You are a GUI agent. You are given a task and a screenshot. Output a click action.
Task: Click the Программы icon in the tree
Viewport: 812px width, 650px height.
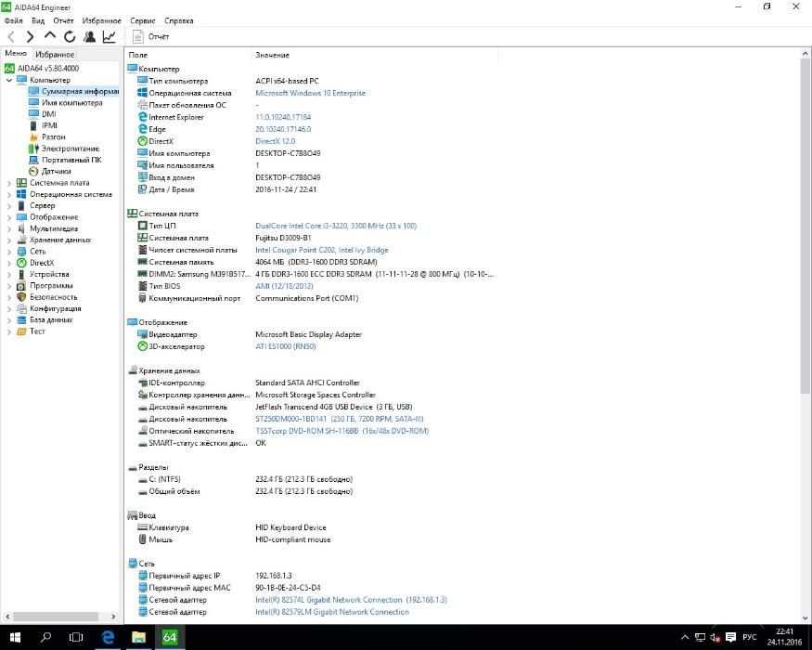[21, 286]
